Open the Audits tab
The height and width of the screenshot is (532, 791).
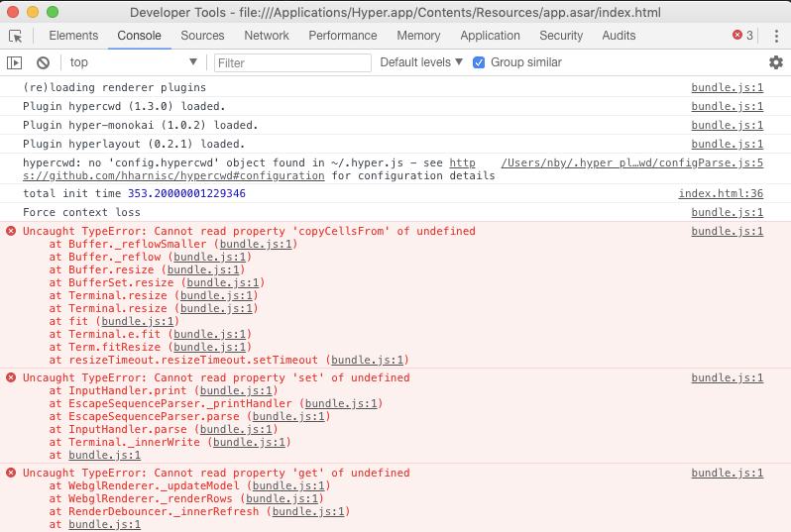tap(619, 36)
